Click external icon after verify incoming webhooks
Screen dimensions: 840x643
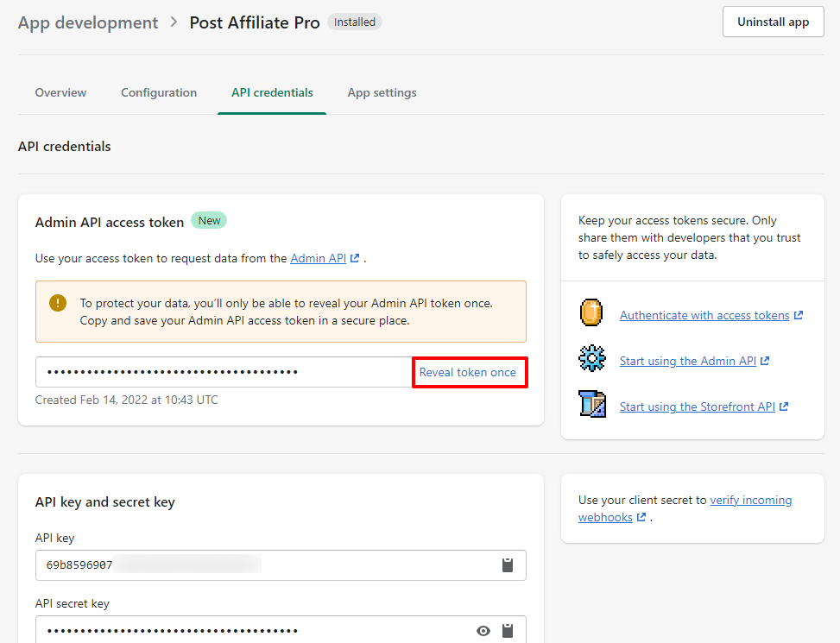coord(641,518)
